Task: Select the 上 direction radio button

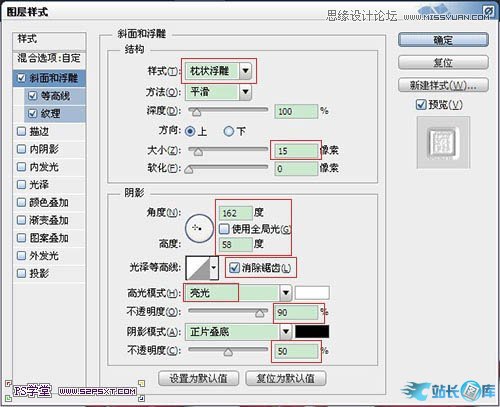Action: (190, 131)
